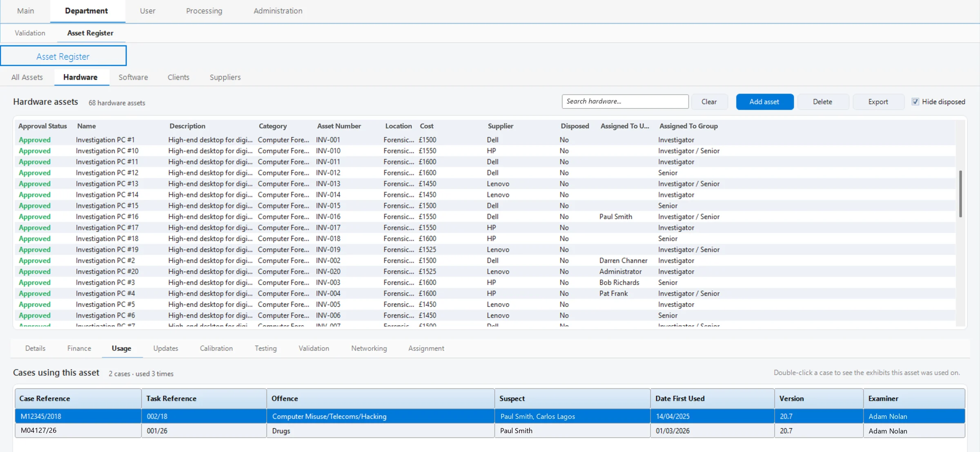
Task: Open the Details tab of asset
Action: click(35, 348)
